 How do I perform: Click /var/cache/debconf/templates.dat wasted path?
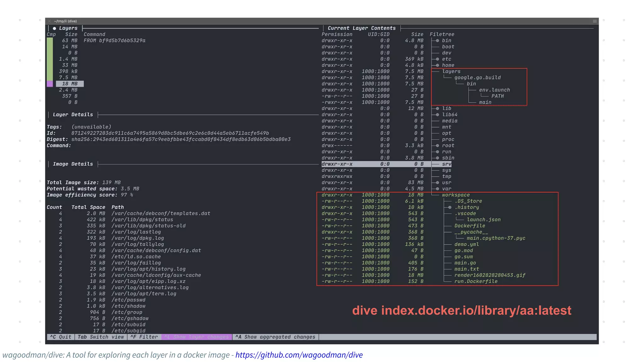pos(161,214)
